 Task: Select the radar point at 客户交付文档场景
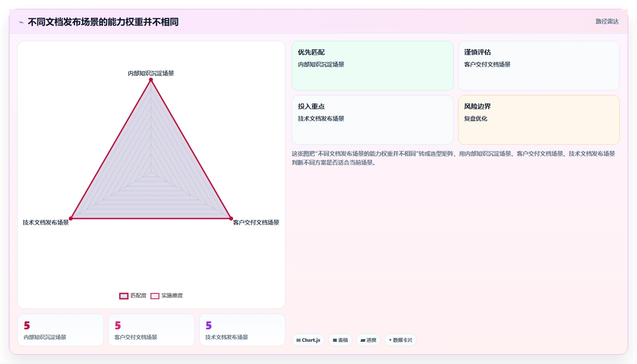231,218
